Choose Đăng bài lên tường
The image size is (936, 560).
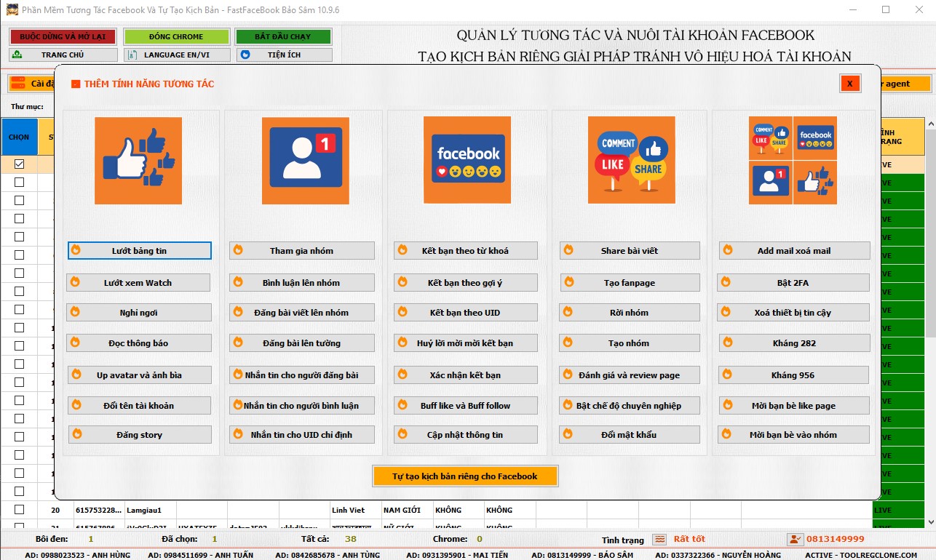point(302,343)
